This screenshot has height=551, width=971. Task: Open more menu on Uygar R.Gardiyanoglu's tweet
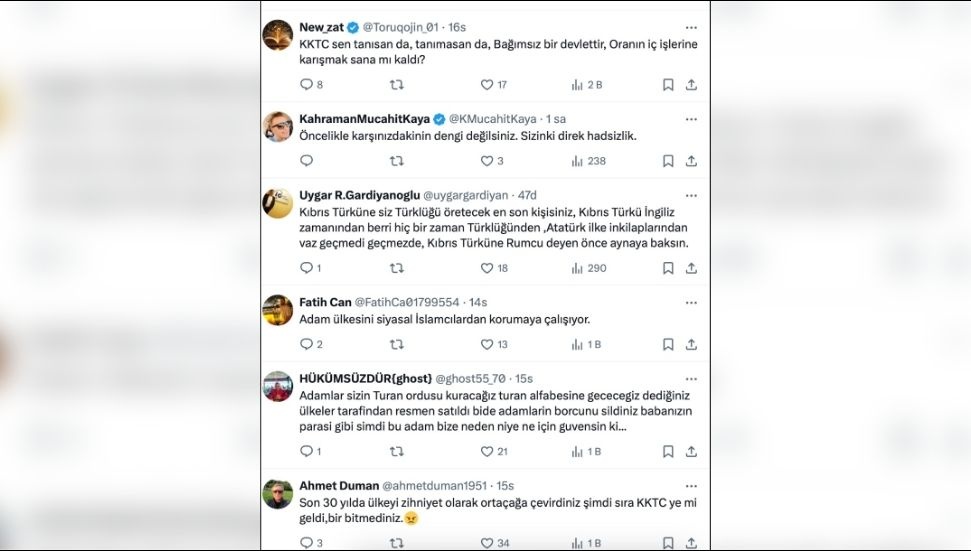pyautogui.click(x=691, y=194)
